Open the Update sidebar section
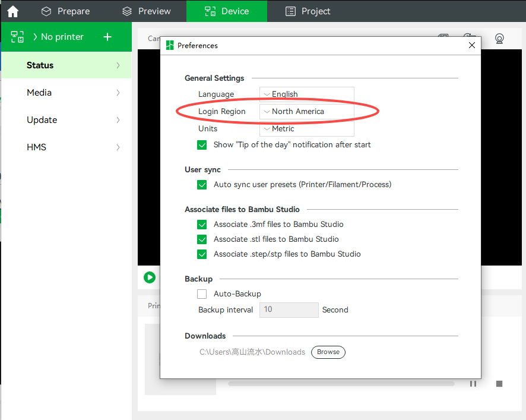The height and width of the screenshot is (420, 526). coord(66,120)
